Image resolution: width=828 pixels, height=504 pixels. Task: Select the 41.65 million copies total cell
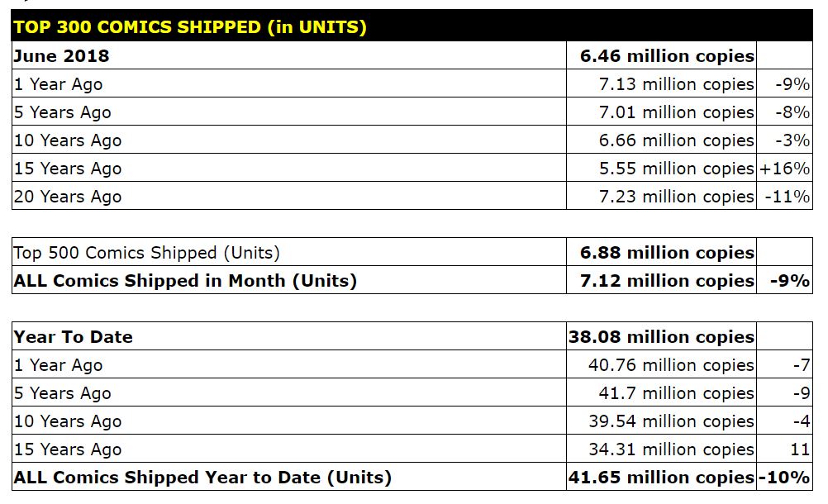661,478
